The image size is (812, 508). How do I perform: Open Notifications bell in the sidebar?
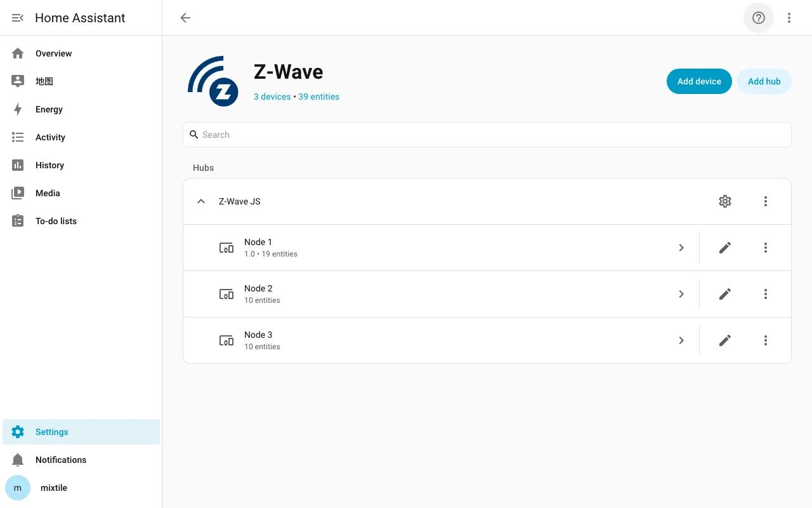[18, 460]
